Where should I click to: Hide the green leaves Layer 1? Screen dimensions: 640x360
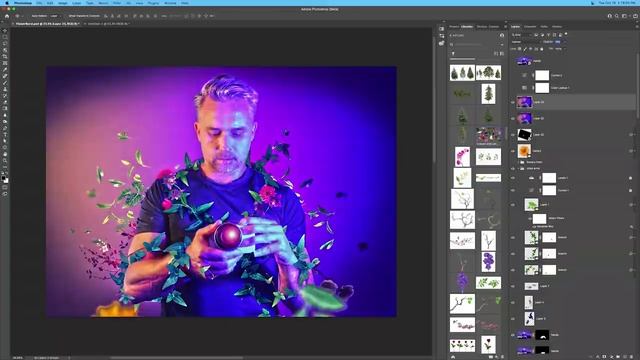[513, 204]
